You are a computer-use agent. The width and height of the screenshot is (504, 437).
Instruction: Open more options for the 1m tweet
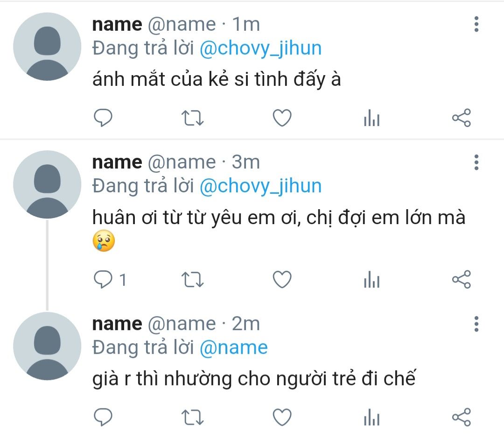(x=476, y=24)
